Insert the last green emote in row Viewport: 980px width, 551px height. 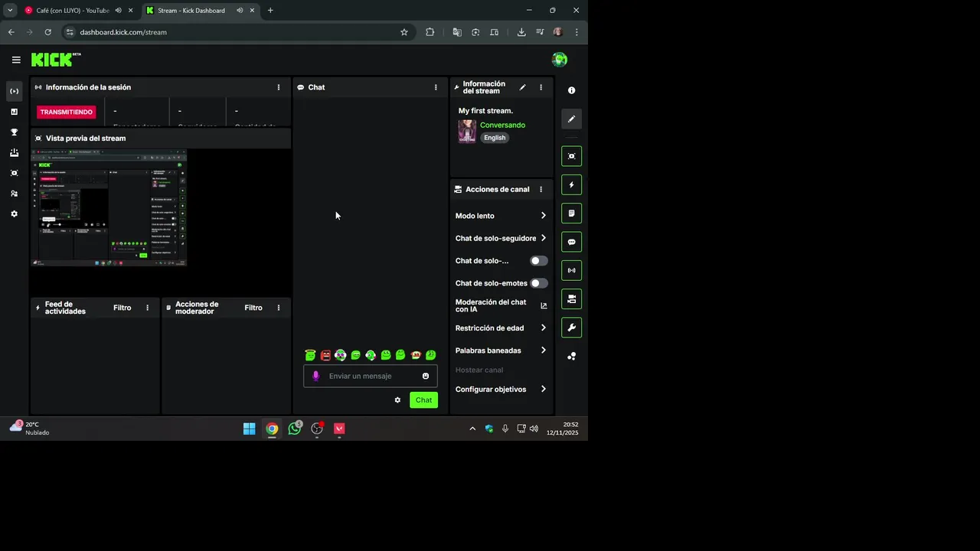tap(430, 355)
